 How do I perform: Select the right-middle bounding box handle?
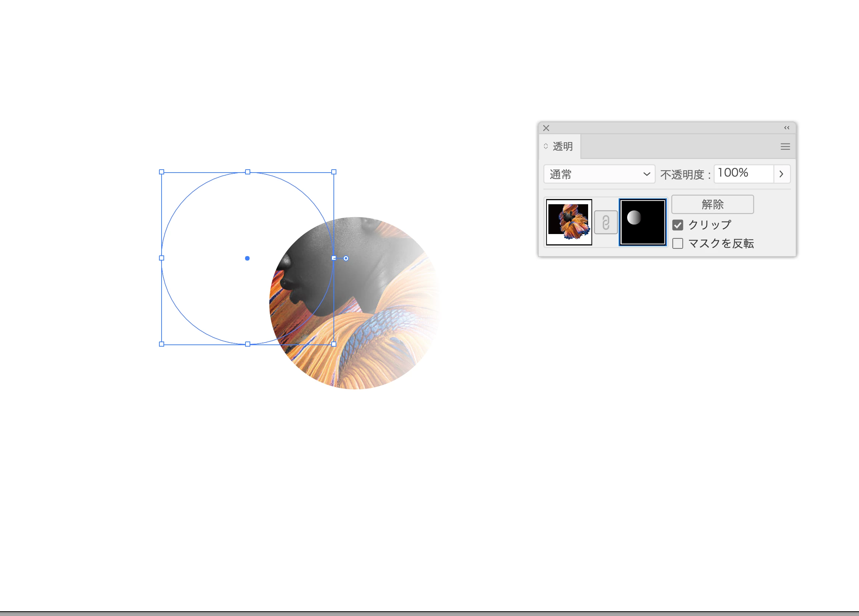coord(334,258)
